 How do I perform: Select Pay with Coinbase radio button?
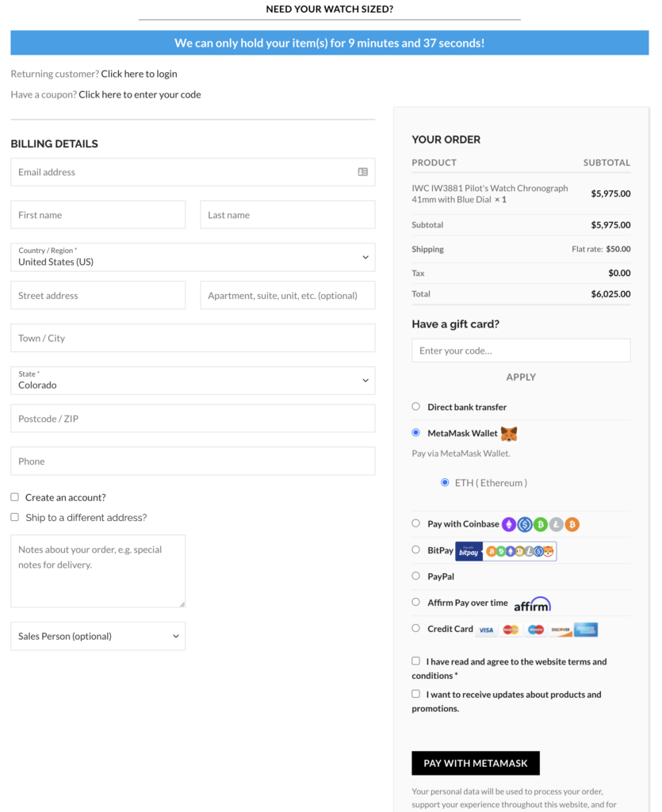[x=415, y=523]
